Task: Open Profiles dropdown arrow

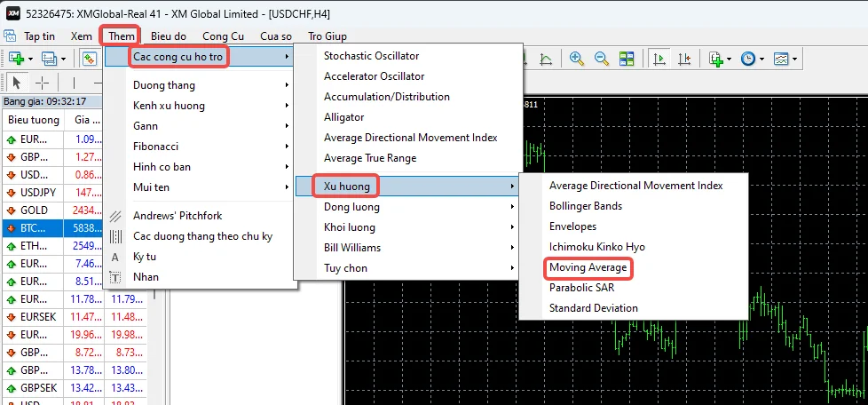Action: [x=64, y=60]
